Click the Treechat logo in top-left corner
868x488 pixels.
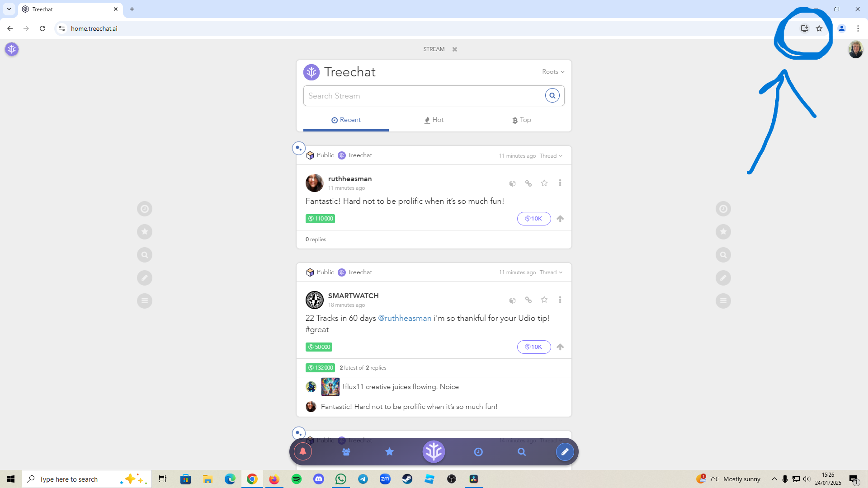(x=12, y=49)
